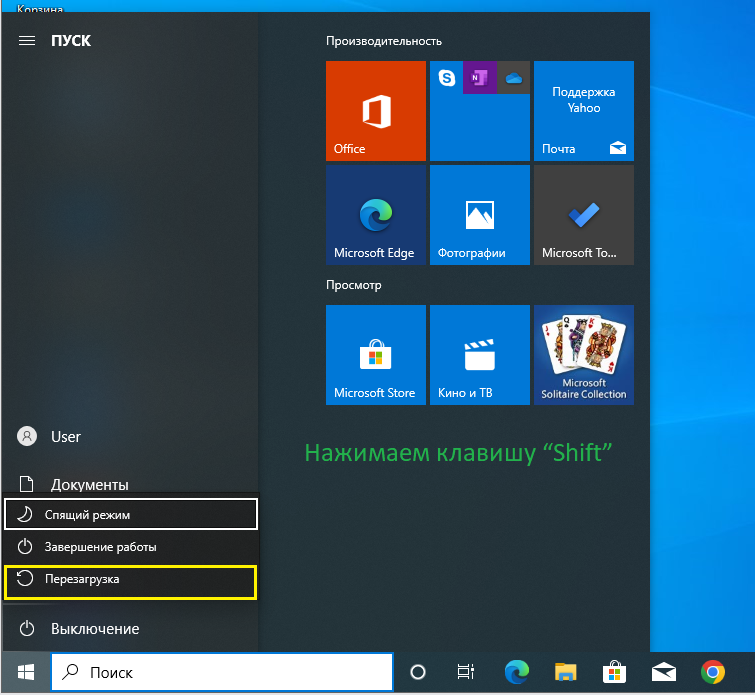Image resolution: width=755 pixels, height=695 pixels.
Task: Open Cortana circle icon on the taskbar
Action: tap(417, 672)
